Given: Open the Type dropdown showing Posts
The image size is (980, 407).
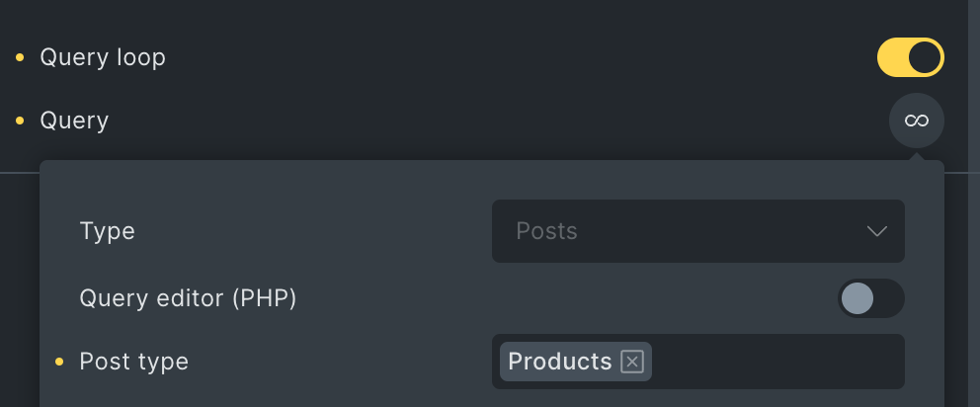Looking at the screenshot, I should click(698, 231).
